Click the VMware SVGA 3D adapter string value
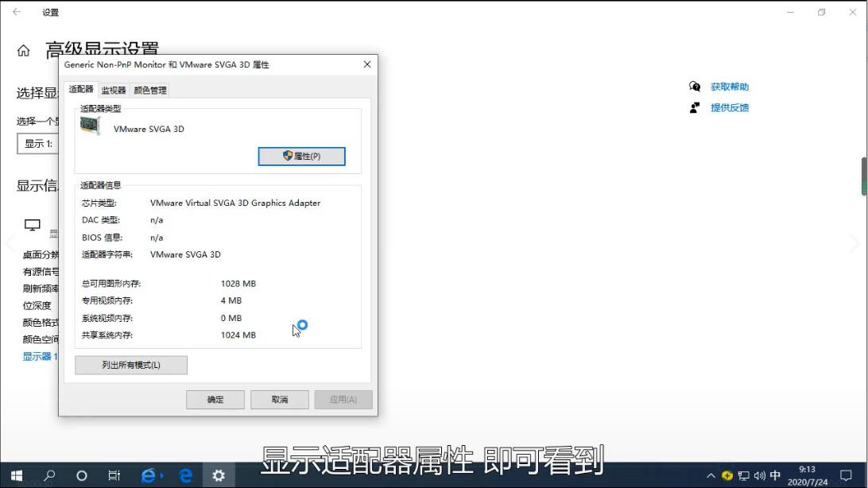The height and width of the screenshot is (488, 868). 185,254
